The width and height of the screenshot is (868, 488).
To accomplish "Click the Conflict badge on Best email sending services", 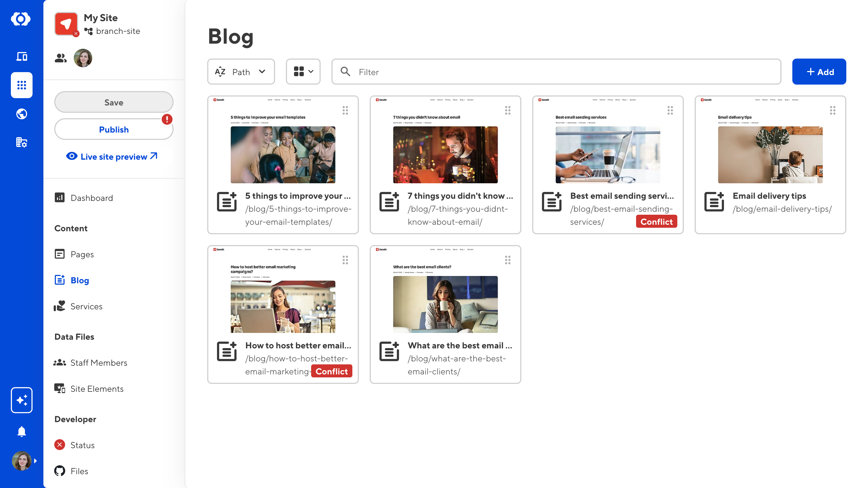I will (656, 221).
